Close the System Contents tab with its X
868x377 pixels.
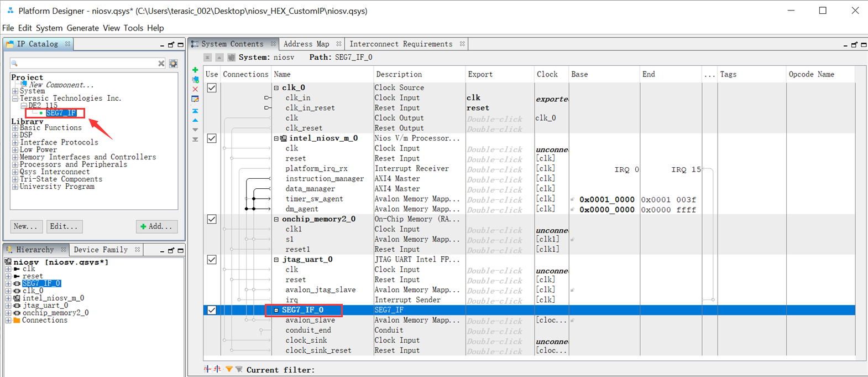[273, 44]
